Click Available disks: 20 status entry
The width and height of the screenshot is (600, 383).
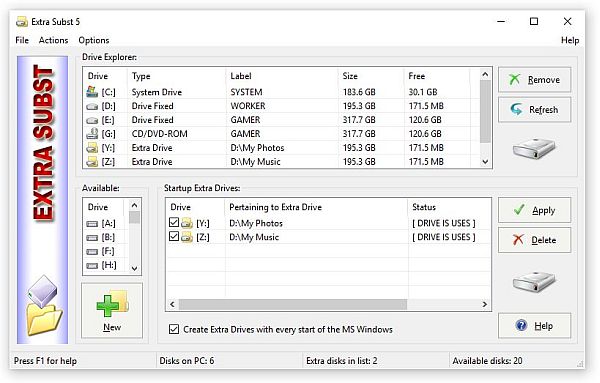point(487,361)
